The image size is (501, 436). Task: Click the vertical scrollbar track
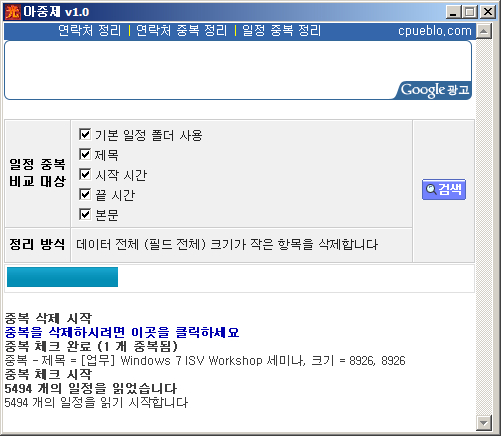(x=484, y=227)
